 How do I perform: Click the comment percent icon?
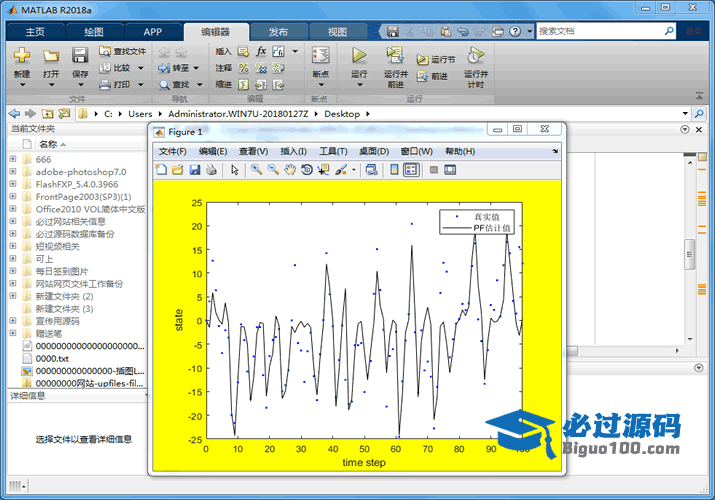tap(244, 68)
